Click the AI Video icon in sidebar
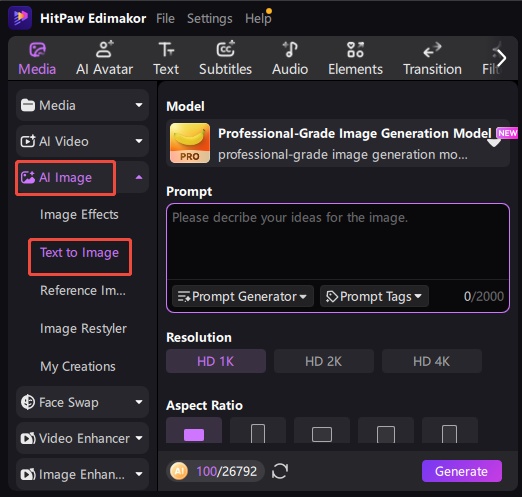The width and height of the screenshot is (522, 497). coord(28,141)
